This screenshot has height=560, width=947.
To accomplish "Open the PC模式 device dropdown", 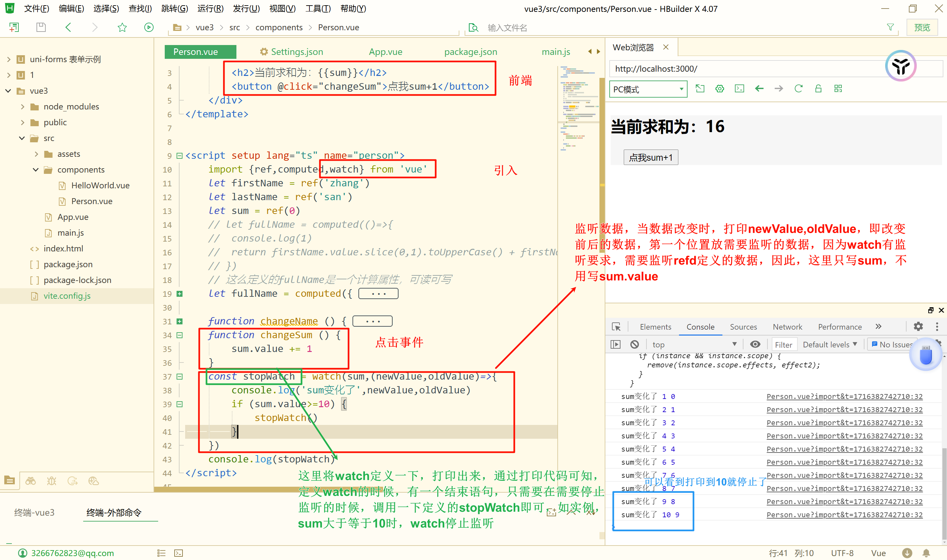I will click(x=648, y=89).
